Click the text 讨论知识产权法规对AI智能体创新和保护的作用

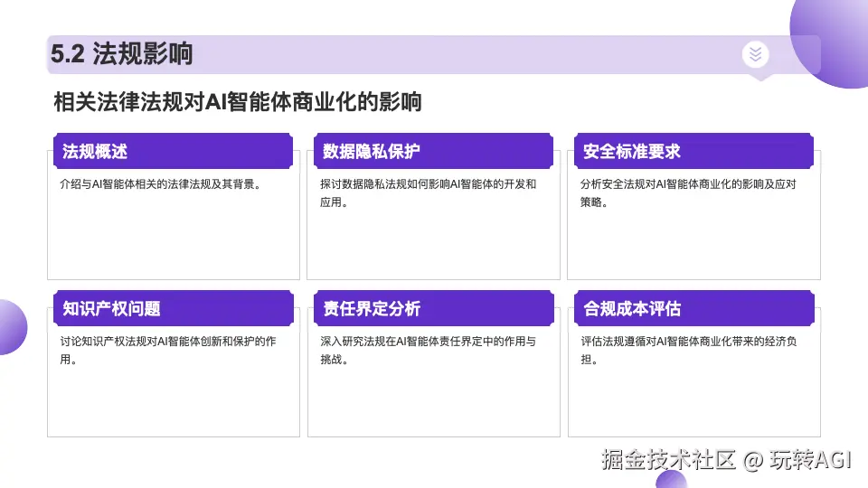(x=168, y=351)
